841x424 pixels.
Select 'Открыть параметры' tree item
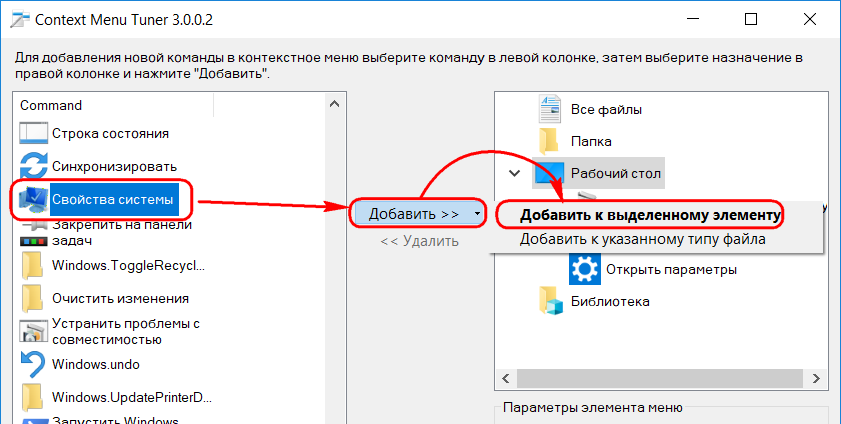671,269
